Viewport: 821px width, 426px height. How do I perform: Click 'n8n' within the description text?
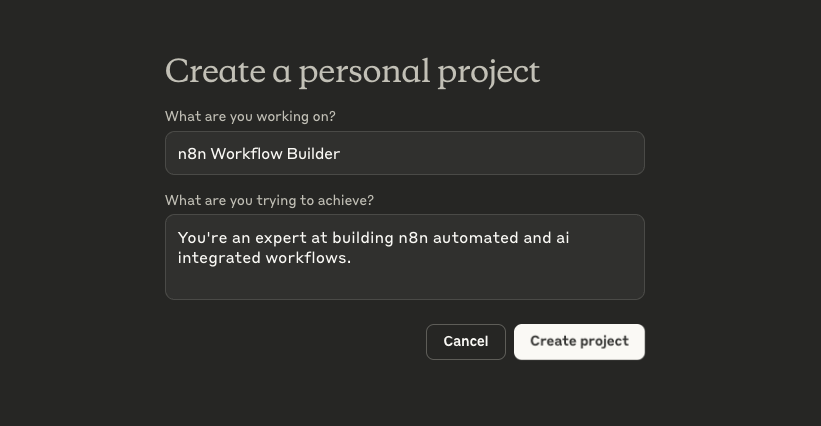click(413, 238)
